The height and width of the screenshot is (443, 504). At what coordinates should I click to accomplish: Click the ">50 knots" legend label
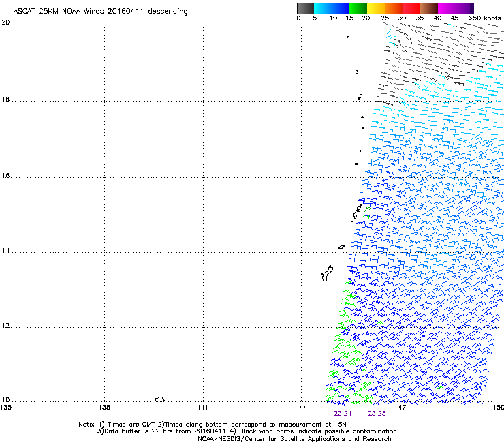pyautogui.click(x=484, y=18)
